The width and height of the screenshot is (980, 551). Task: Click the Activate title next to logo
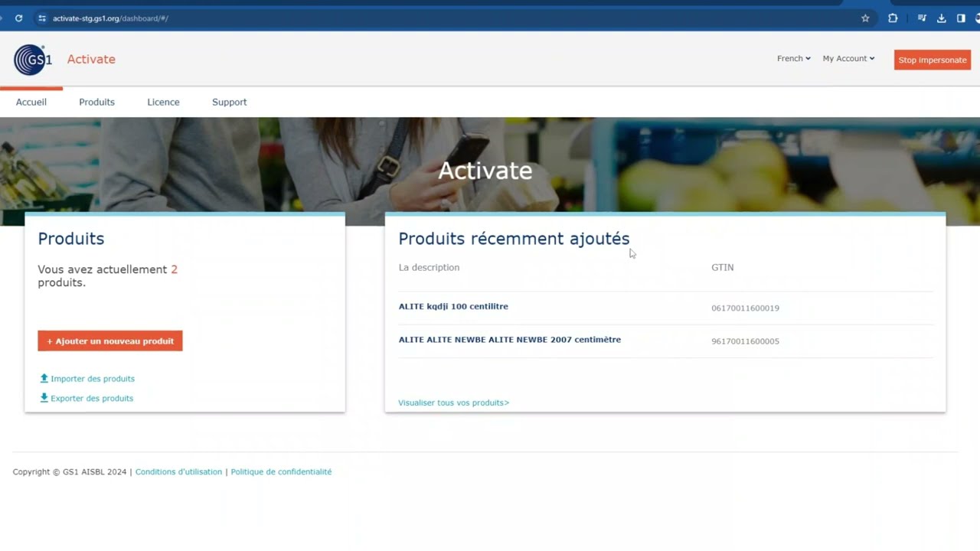pos(91,59)
